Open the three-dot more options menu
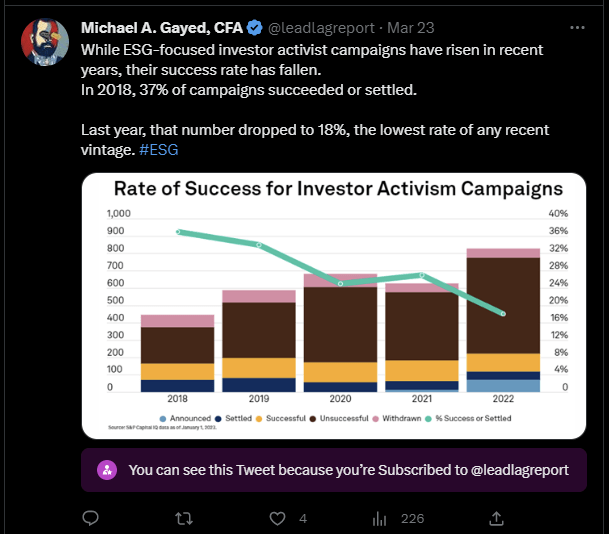Viewport: 609px width, 534px height. pyautogui.click(x=577, y=28)
